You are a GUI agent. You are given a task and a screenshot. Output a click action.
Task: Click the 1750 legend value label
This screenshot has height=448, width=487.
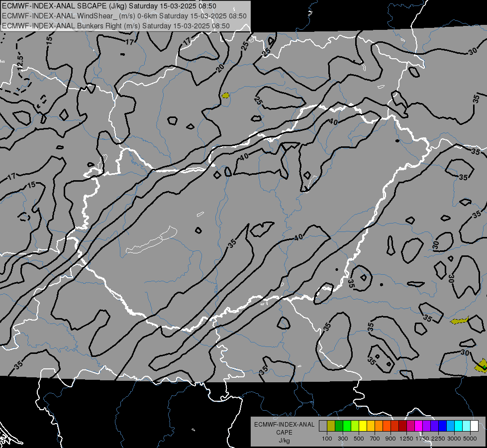pyautogui.click(x=422, y=439)
